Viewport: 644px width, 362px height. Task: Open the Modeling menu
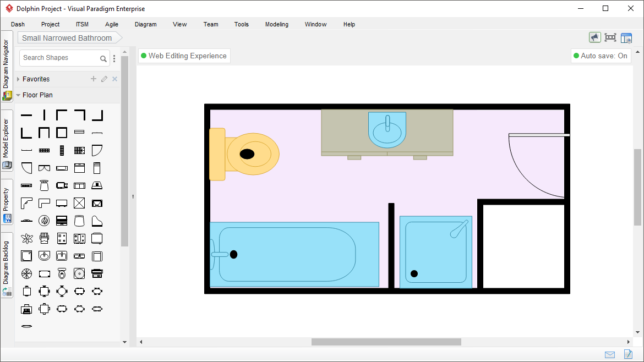(x=276, y=24)
